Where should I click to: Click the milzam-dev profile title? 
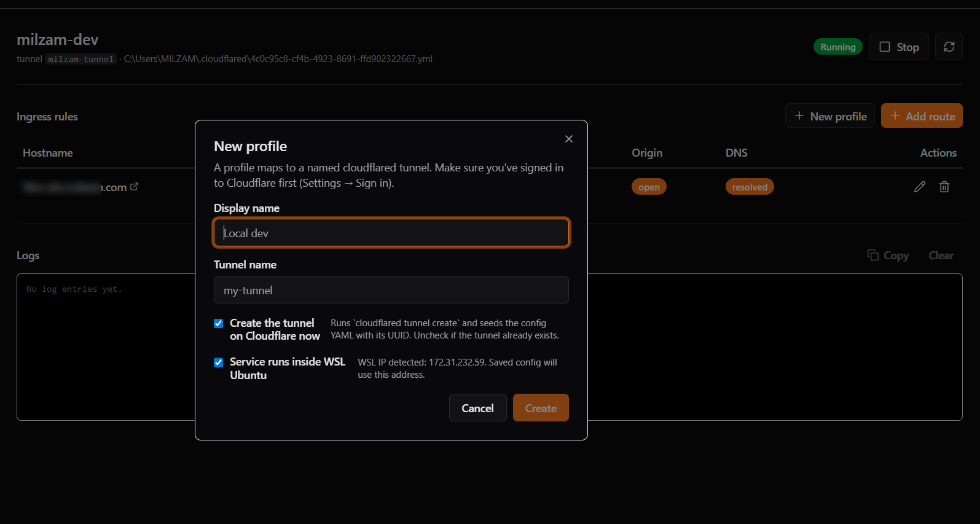click(57, 39)
